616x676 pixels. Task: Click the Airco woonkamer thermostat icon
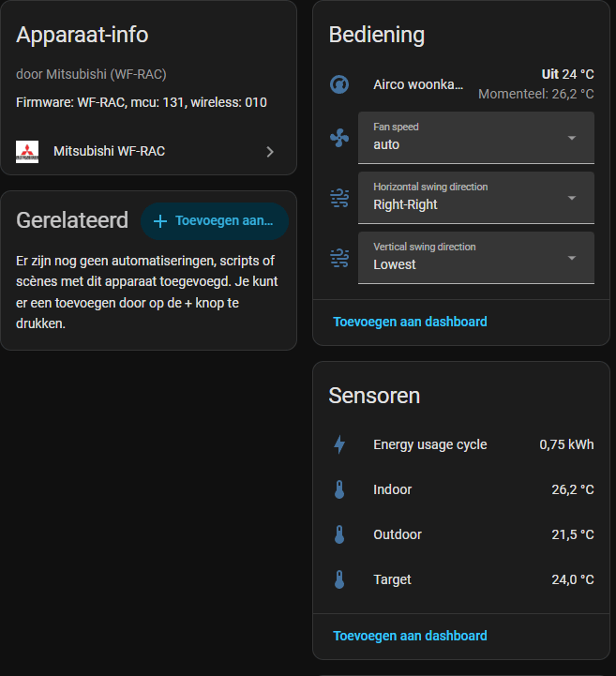coord(339,84)
